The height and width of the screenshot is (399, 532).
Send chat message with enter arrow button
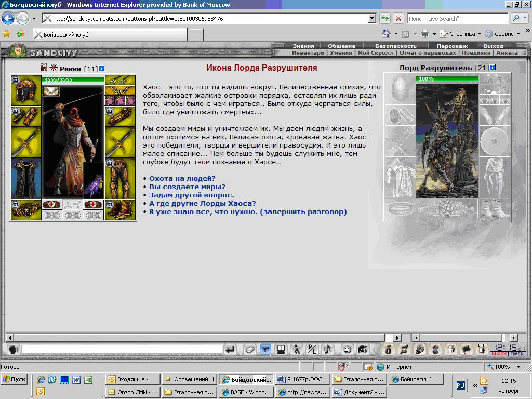click(x=230, y=349)
